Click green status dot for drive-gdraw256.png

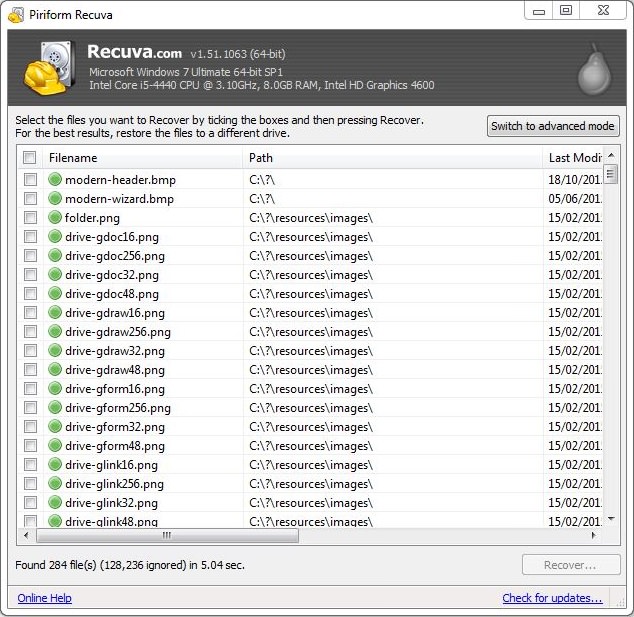coord(55,331)
